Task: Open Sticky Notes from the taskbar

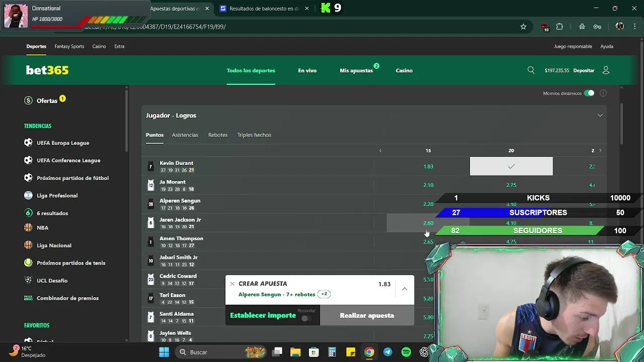Action: pos(351,352)
